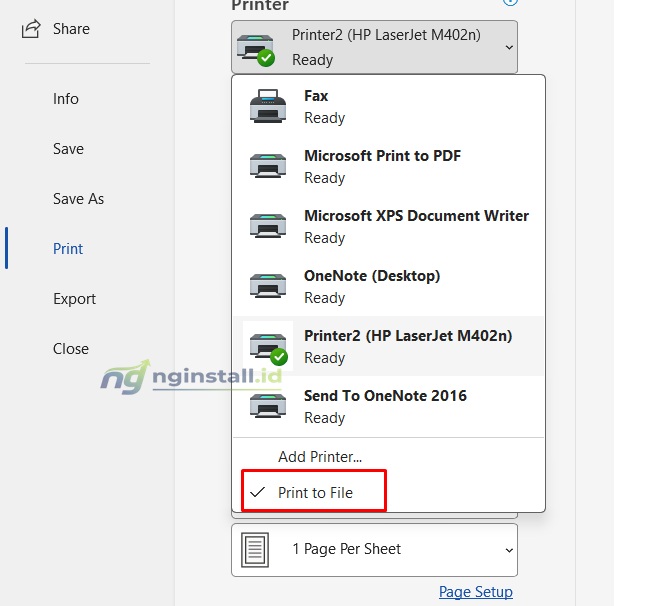
Task: Click Send To OneNote 2016 printer icon
Action: pos(268,406)
